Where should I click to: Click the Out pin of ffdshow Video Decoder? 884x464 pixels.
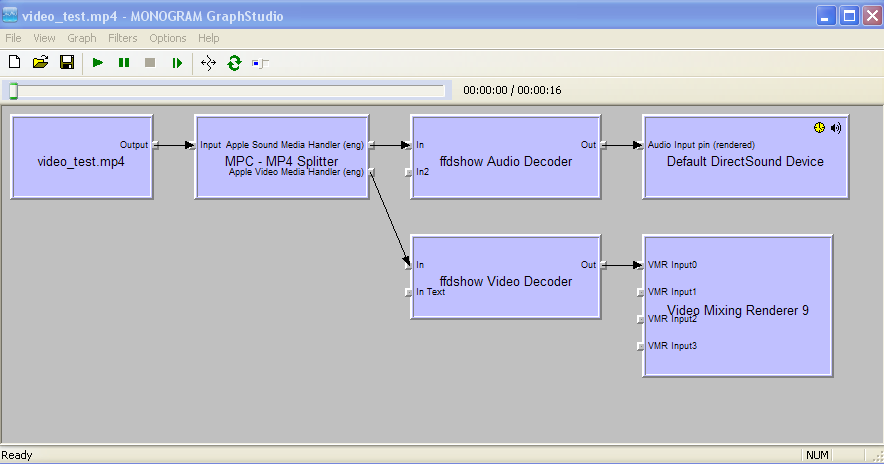click(603, 265)
